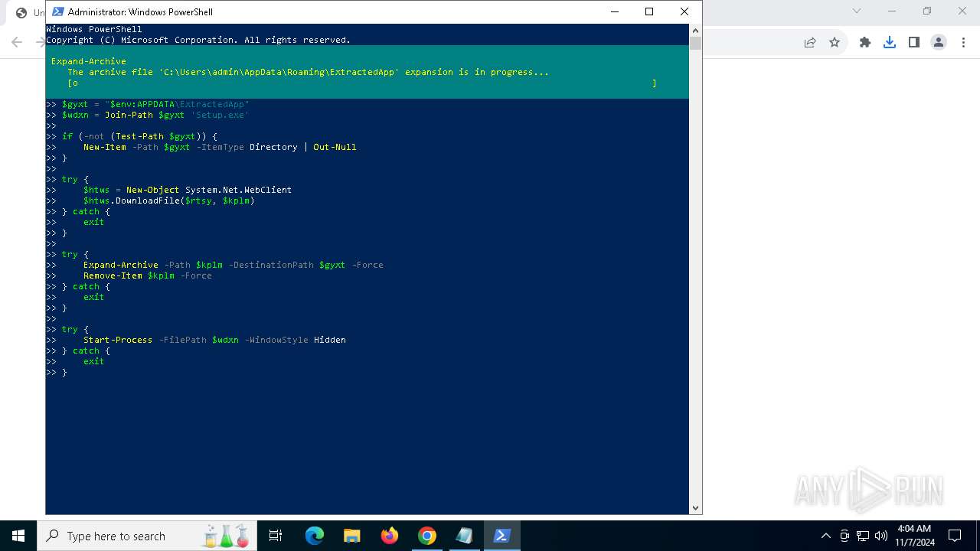Image resolution: width=980 pixels, height=551 pixels.
Task: Open Task View on the taskbar
Action: tap(276, 536)
